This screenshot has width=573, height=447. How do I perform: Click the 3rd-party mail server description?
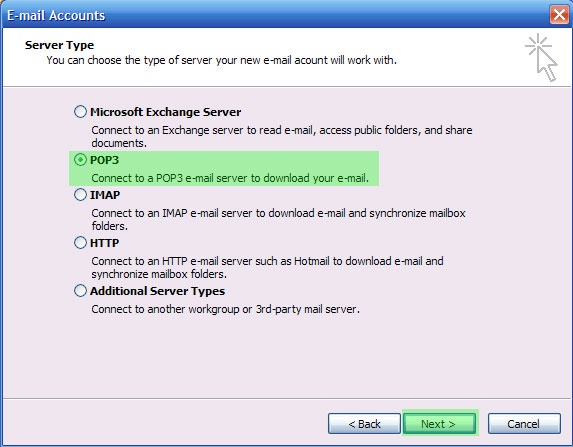[x=225, y=309]
